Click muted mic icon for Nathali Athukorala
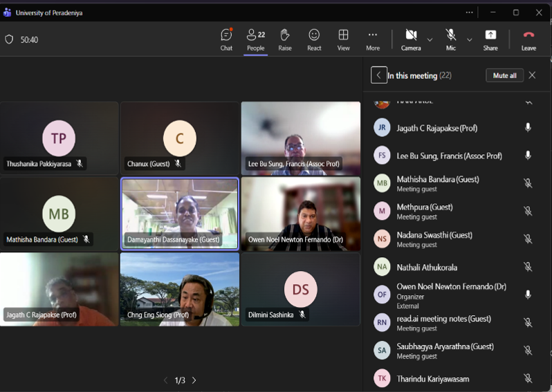 528,267
